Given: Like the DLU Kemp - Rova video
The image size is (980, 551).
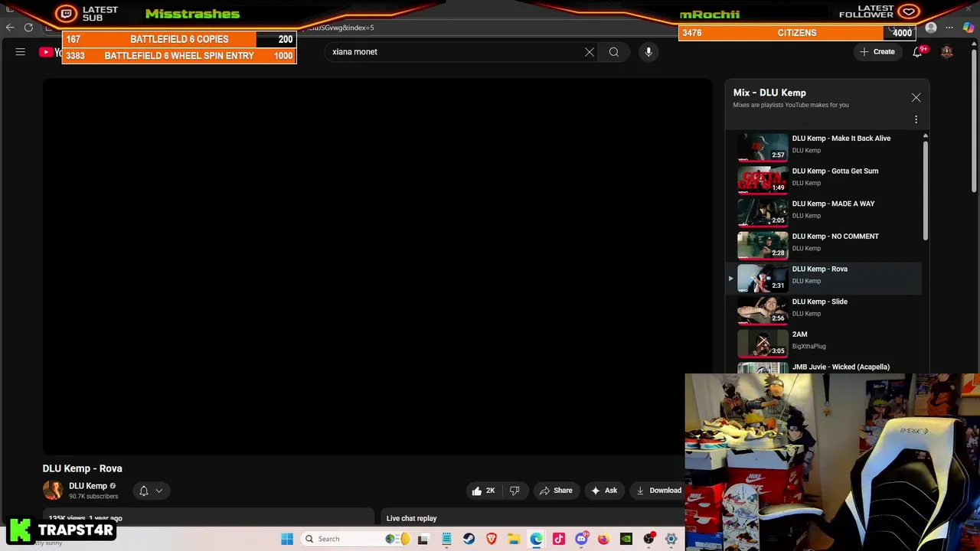Looking at the screenshot, I should pyautogui.click(x=483, y=491).
